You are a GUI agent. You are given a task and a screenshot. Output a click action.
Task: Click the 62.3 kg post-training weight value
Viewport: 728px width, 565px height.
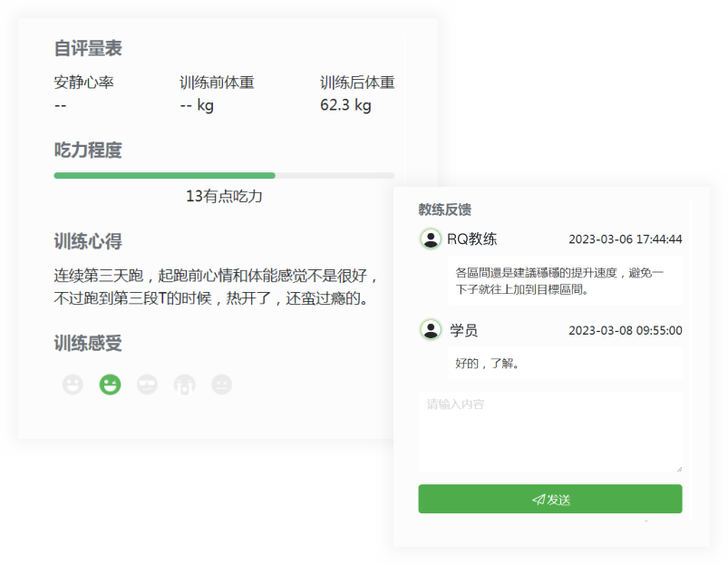tap(345, 105)
